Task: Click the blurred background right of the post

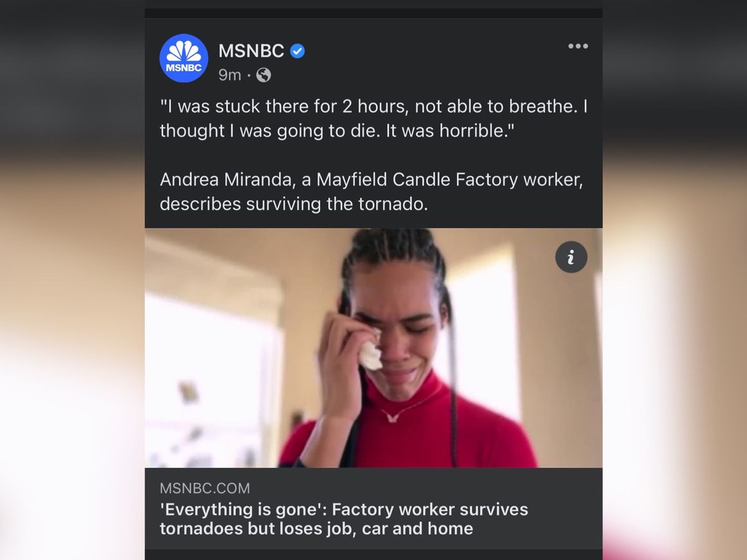Action: 675,280
